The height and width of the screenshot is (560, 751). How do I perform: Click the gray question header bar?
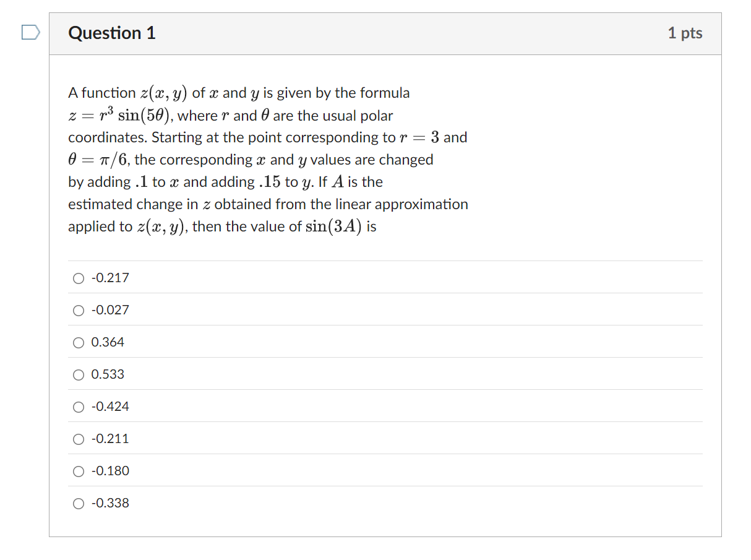(x=384, y=33)
